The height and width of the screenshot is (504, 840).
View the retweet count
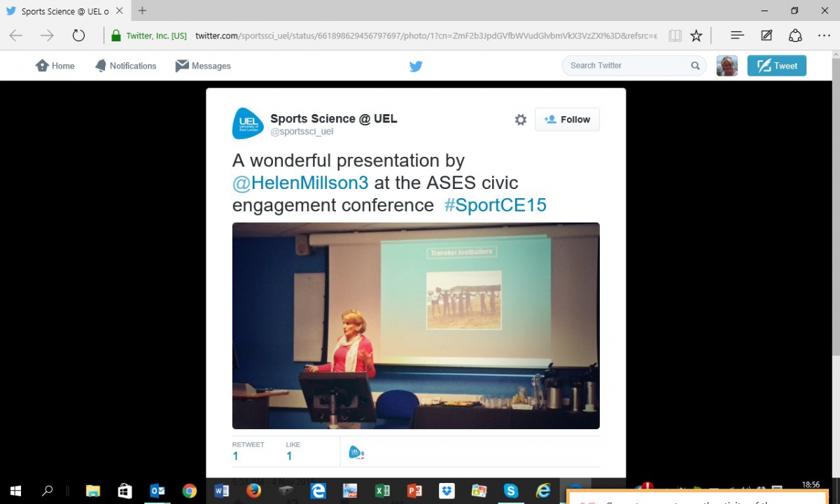pos(248,451)
